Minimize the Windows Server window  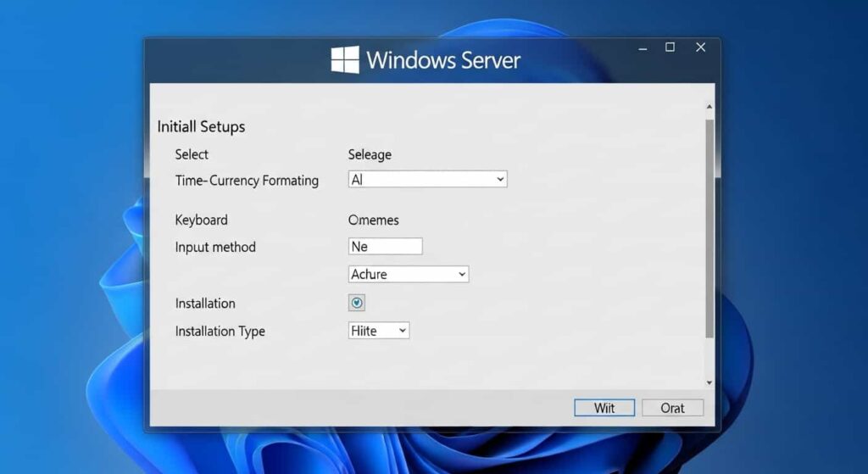coord(643,48)
